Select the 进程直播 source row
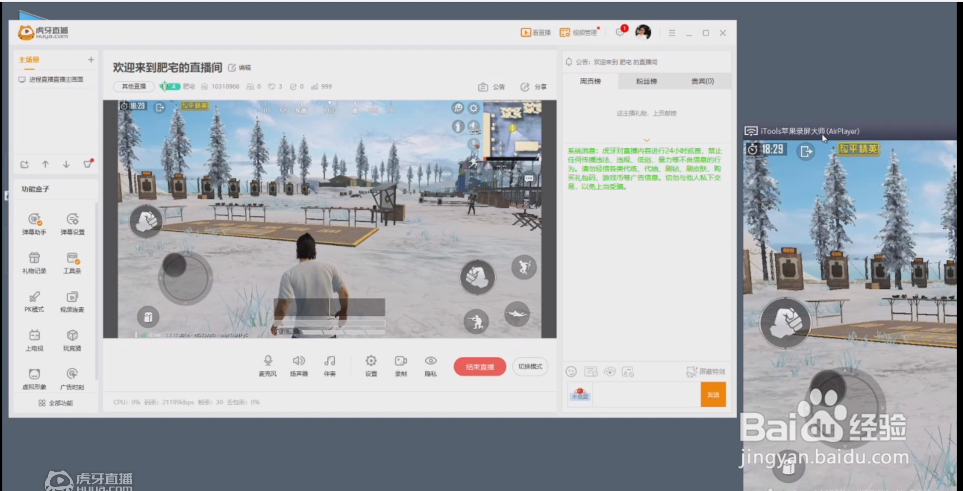The width and height of the screenshot is (963, 491). click(x=55, y=79)
